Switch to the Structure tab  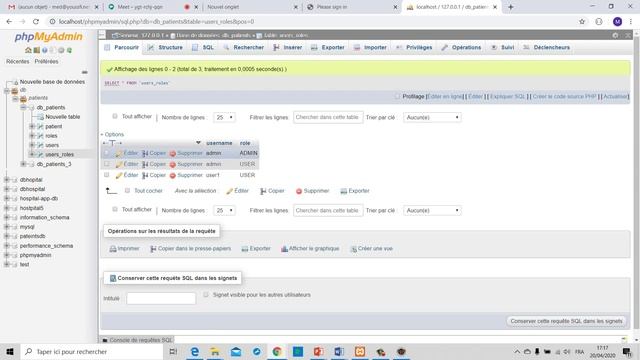165,48
